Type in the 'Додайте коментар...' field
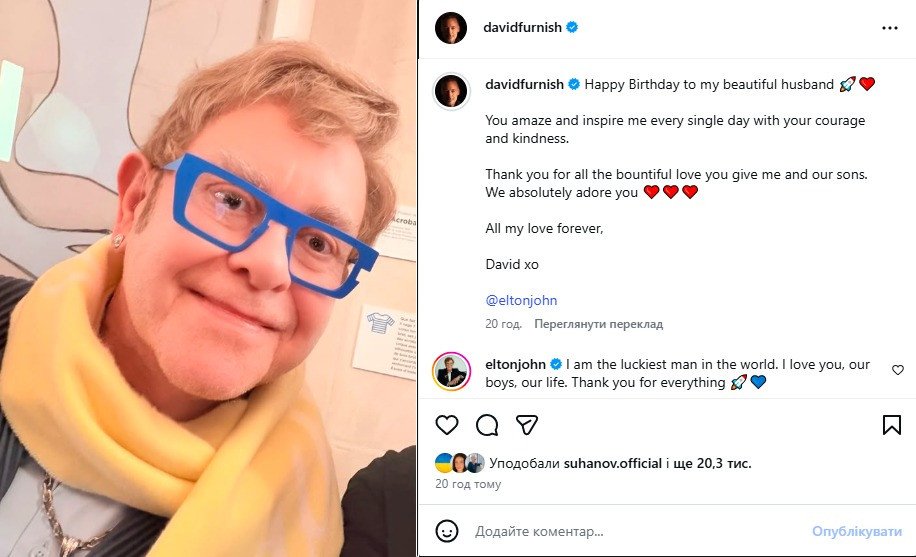This screenshot has height=557, width=916. pos(630,531)
